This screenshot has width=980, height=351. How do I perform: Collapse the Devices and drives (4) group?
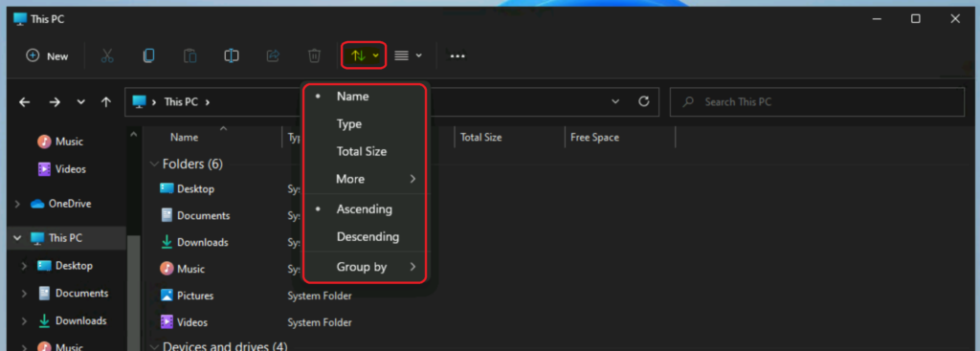click(154, 346)
